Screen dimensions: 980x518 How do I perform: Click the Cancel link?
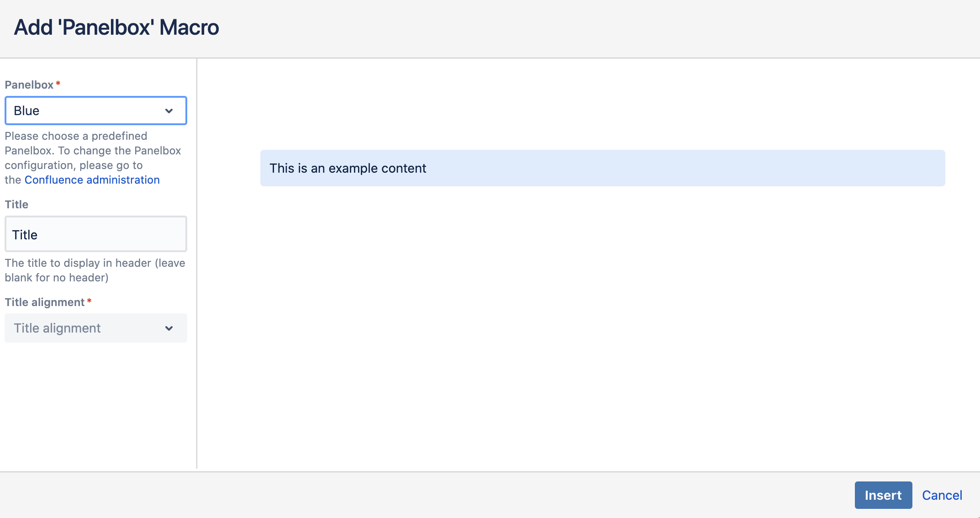click(942, 495)
